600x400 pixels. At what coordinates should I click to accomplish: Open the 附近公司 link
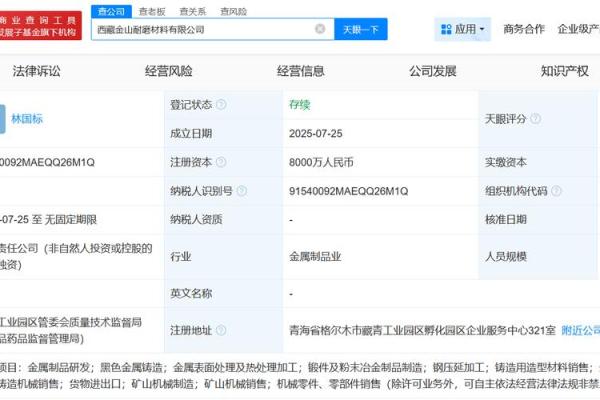580,330
